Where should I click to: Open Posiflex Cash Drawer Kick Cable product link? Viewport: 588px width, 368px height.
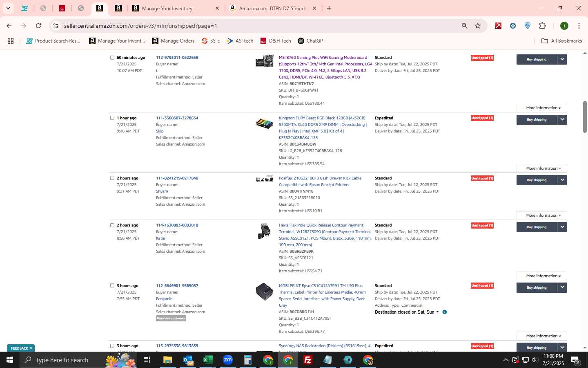pyautogui.click(x=320, y=182)
